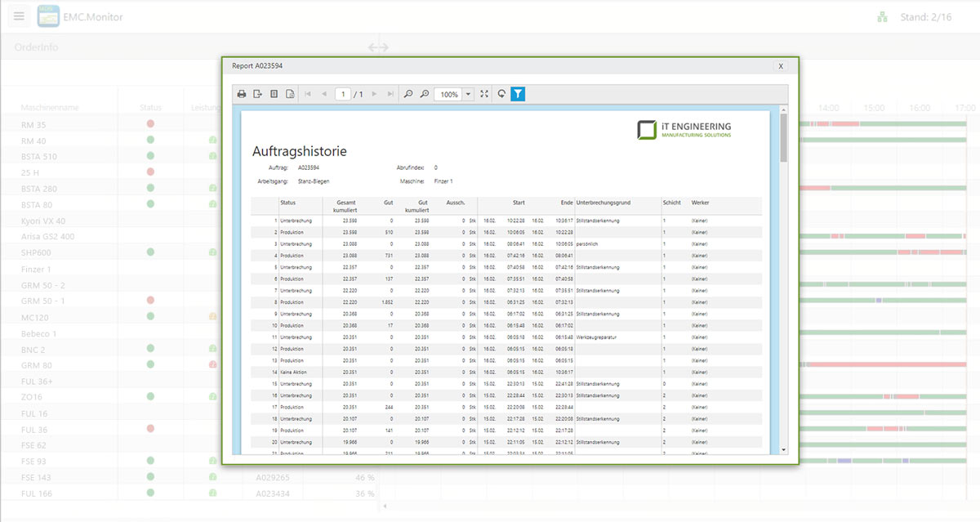Open the 100% zoom level dropdown
Screen dimensions: 980x522
469,94
